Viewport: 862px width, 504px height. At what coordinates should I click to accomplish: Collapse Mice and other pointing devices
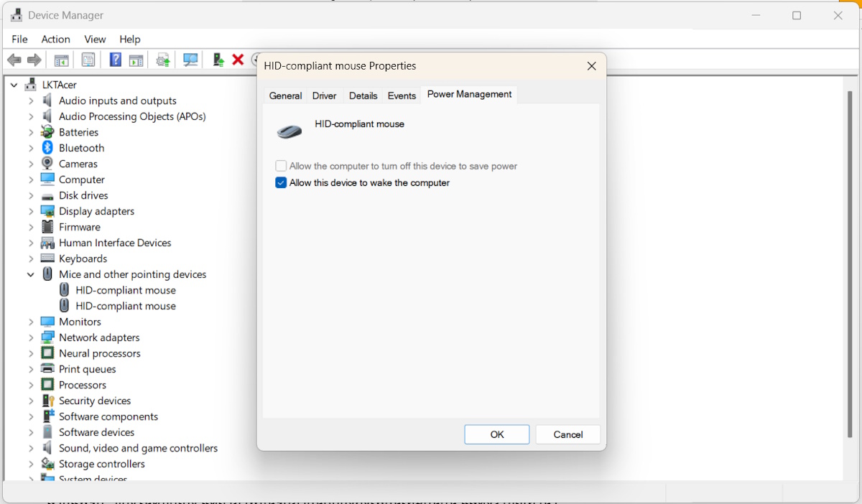point(31,274)
